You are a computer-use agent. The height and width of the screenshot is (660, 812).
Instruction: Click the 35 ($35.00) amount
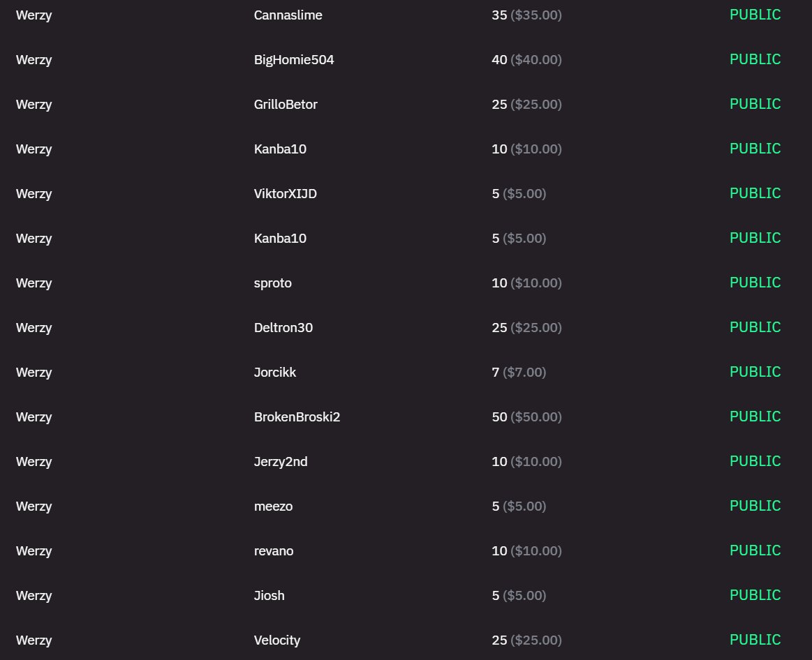coord(526,15)
